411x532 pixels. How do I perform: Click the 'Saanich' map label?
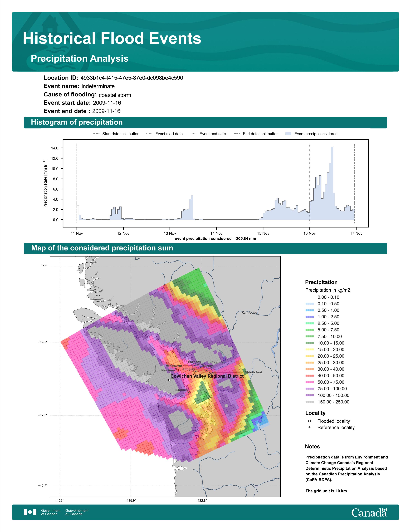(181, 390)
